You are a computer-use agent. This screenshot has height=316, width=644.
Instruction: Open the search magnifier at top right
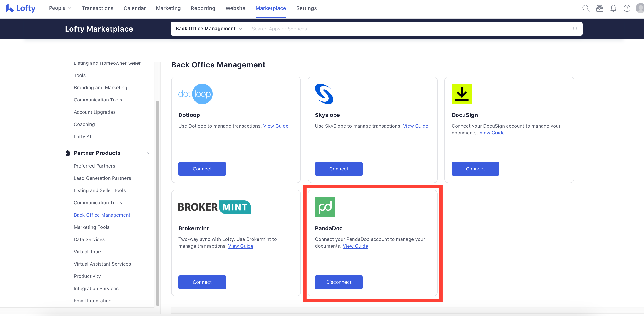click(586, 8)
